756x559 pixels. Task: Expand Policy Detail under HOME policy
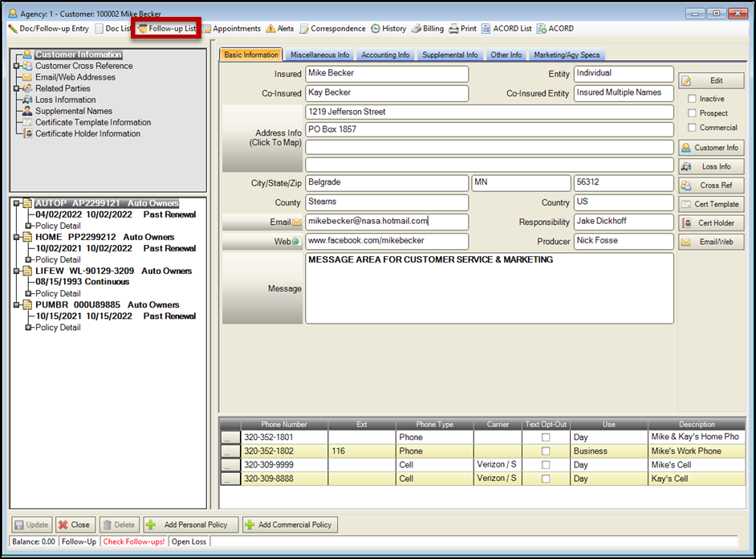(28, 259)
